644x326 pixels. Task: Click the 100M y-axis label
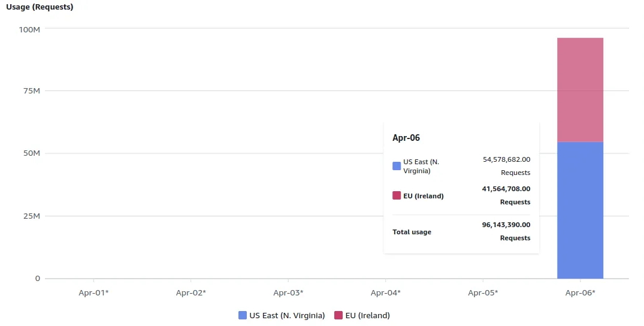(29, 29)
